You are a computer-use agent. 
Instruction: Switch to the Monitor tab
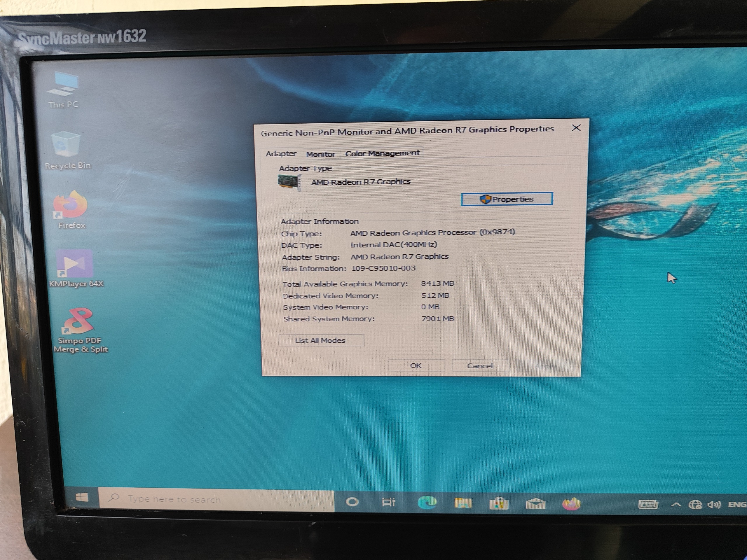click(x=320, y=154)
